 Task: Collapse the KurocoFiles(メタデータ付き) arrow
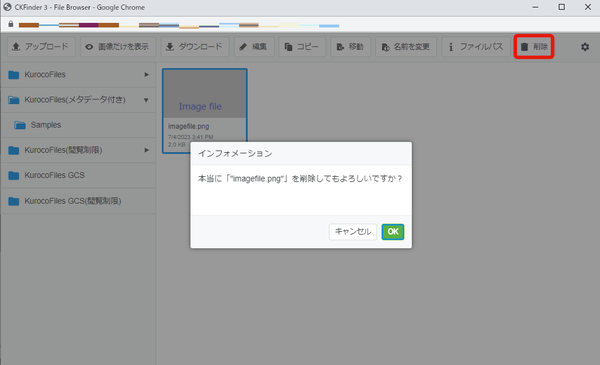point(146,100)
